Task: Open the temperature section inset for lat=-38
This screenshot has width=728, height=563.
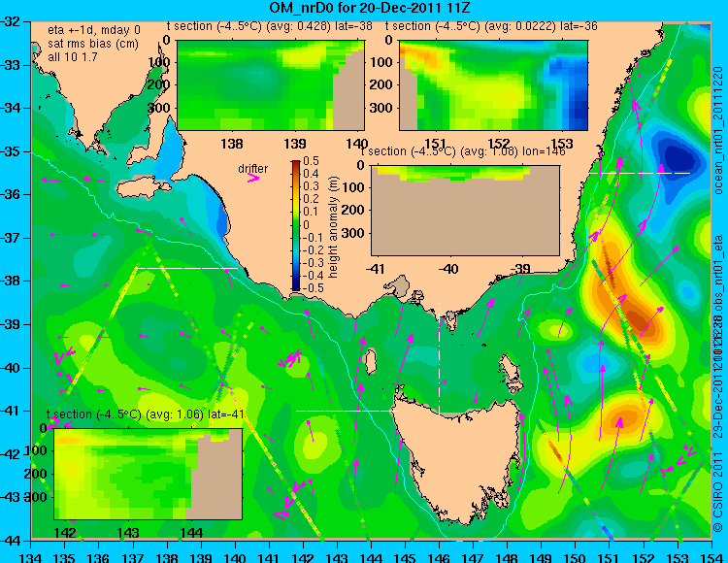Action: (x=271, y=85)
